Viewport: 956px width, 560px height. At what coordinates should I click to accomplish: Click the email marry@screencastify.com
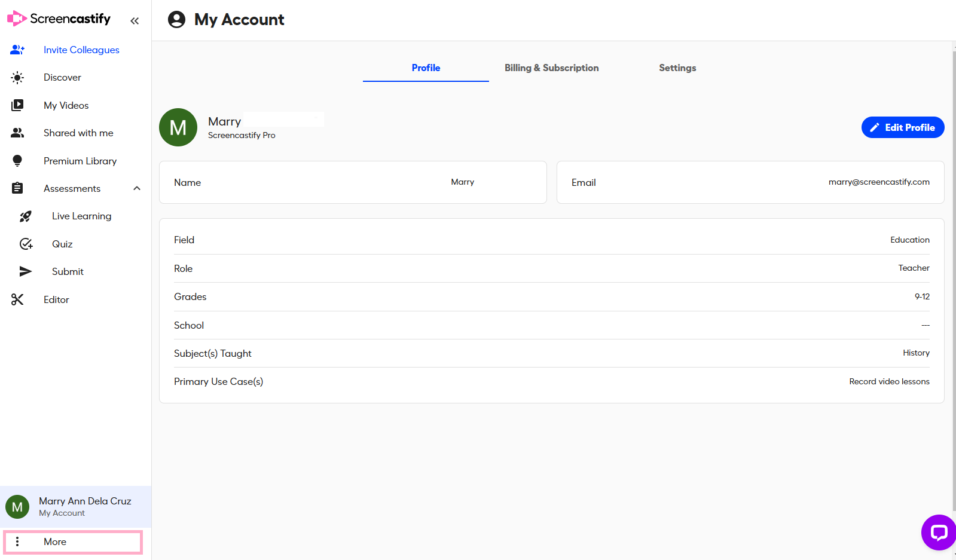879,182
